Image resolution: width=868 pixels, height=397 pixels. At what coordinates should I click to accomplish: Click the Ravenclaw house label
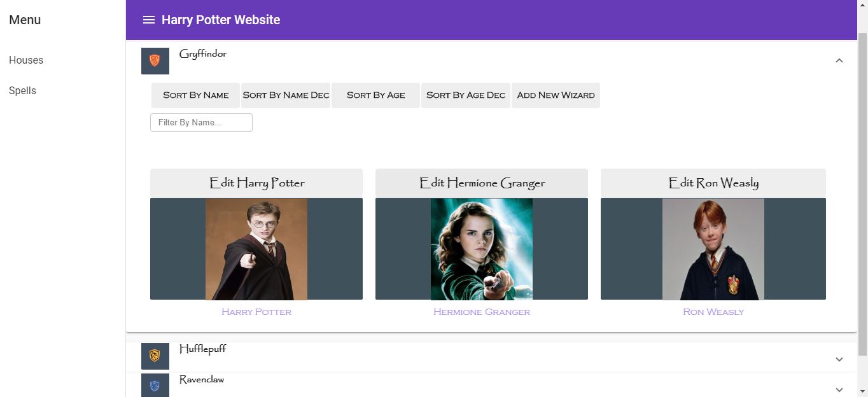click(202, 380)
